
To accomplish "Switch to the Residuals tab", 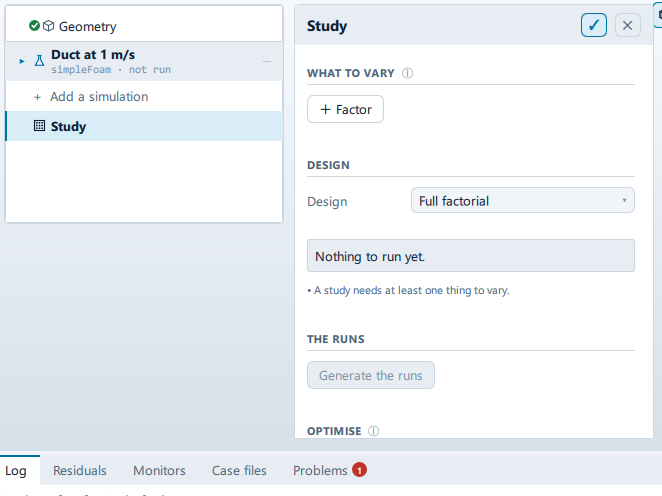I will [80, 470].
